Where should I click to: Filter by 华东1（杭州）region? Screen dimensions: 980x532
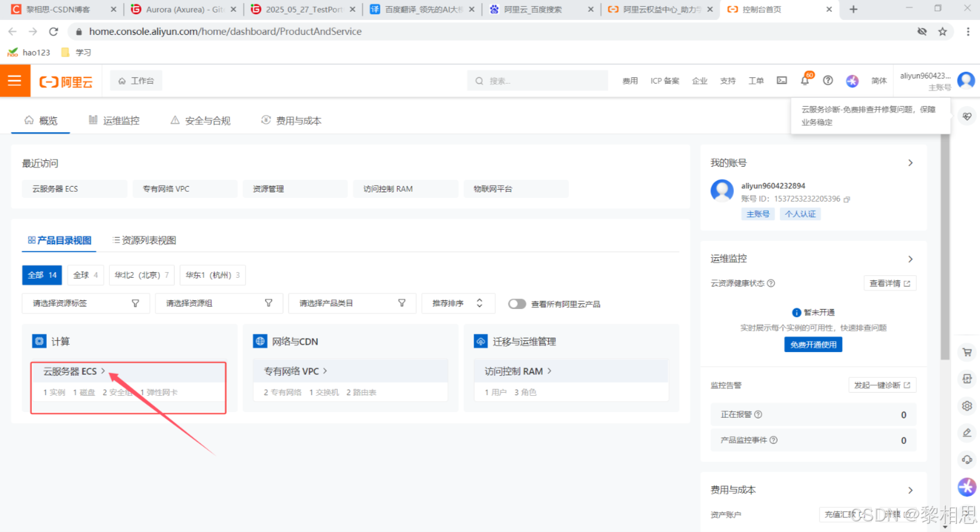pos(212,275)
